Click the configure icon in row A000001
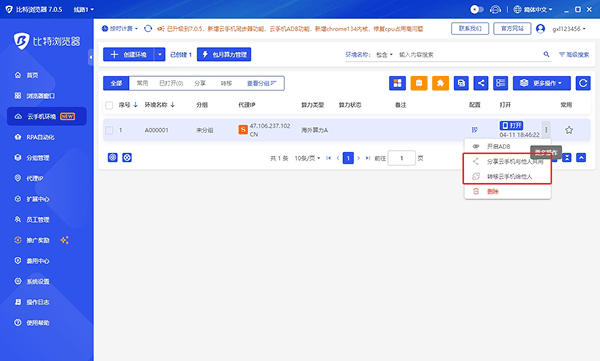The height and width of the screenshot is (361, 600). (474, 130)
